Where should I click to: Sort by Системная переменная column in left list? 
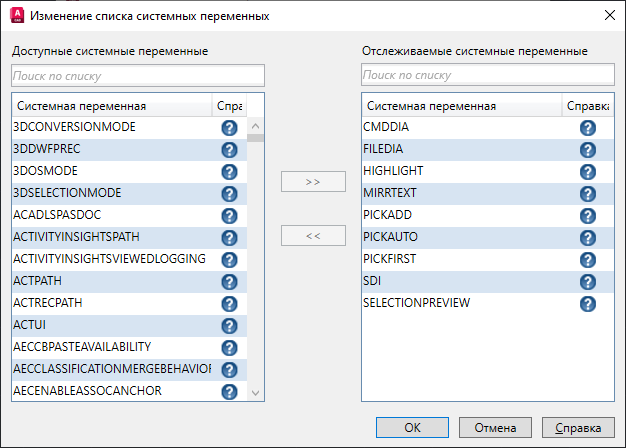point(110,105)
